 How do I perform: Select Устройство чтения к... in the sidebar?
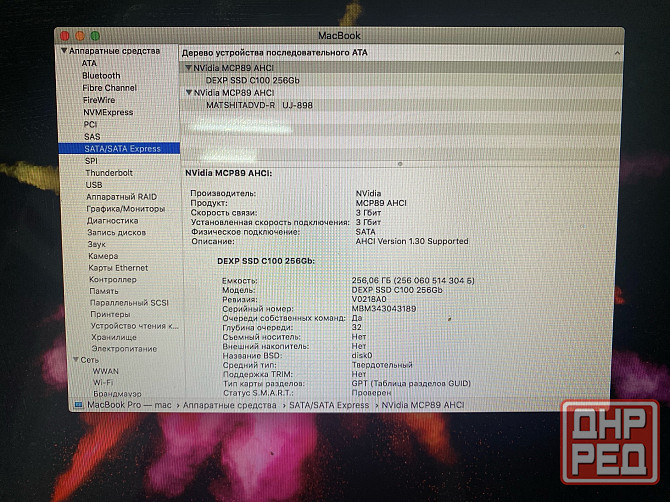point(135,326)
